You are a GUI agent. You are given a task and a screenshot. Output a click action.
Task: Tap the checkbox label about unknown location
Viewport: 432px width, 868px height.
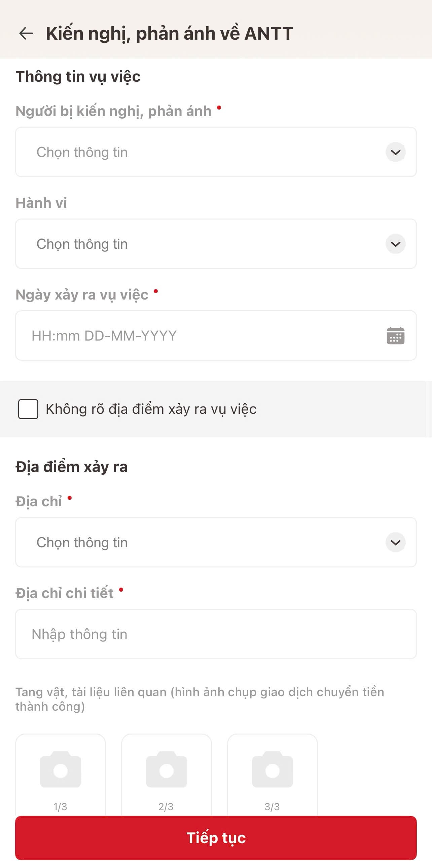click(151, 409)
